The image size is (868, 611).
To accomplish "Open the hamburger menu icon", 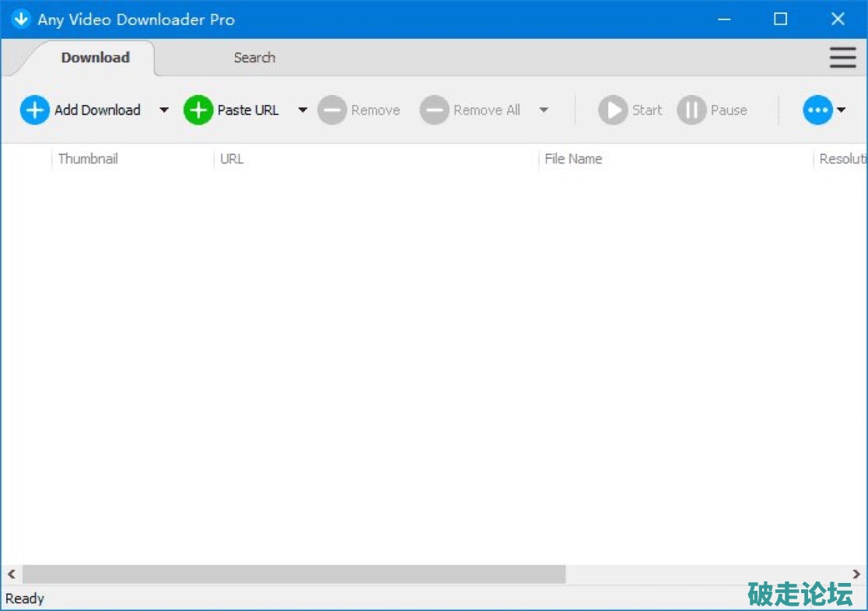I will click(x=842, y=58).
